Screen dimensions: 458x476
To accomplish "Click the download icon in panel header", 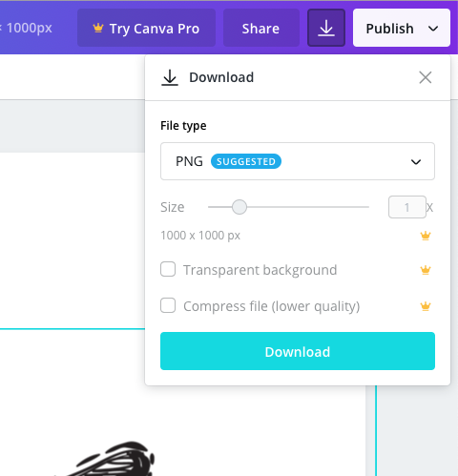I will point(170,77).
